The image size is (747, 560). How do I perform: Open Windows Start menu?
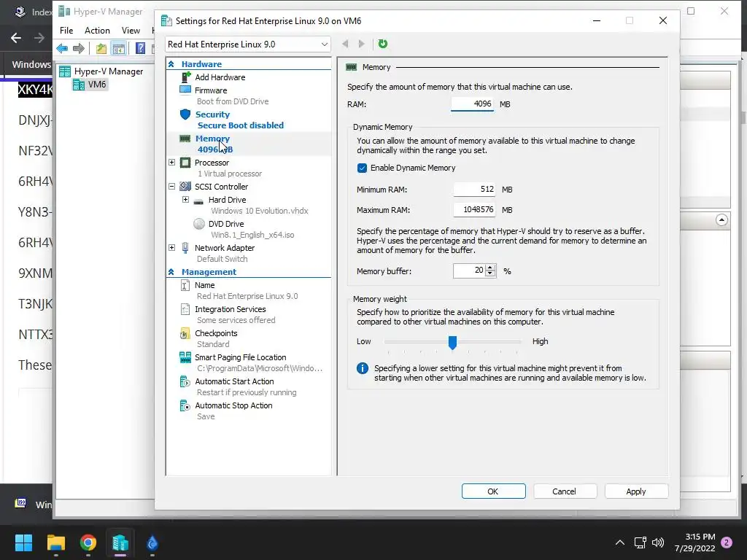tap(23, 542)
